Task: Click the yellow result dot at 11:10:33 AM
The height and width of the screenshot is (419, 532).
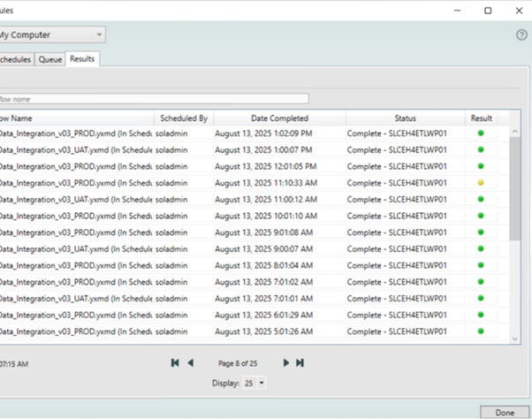Action: tap(481, 183)
